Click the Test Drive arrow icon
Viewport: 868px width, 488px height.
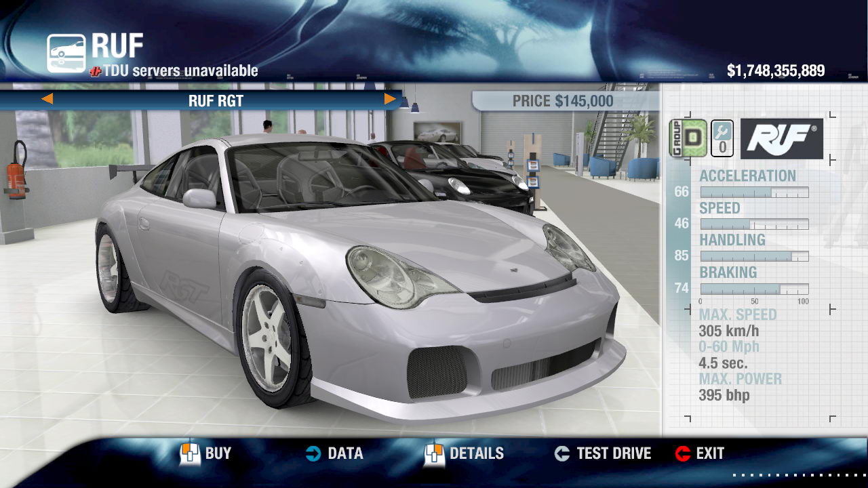point(561,453)
